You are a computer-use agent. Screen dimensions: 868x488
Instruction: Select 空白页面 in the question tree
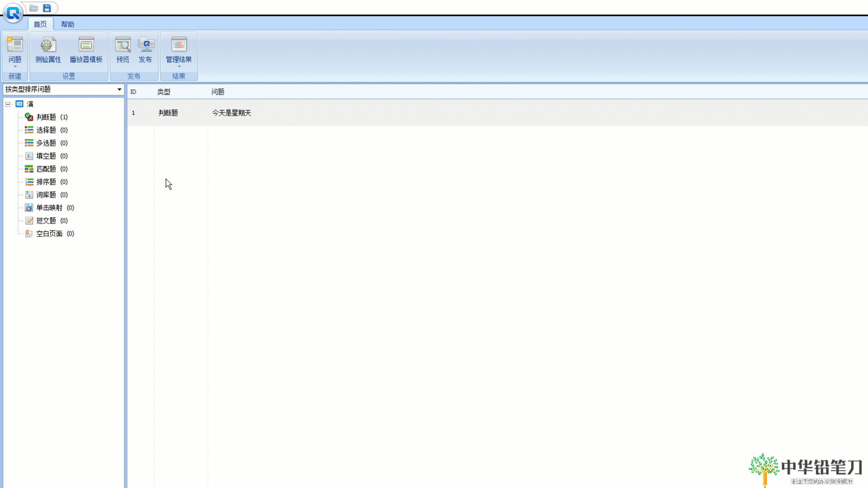[x=49, y=234]
